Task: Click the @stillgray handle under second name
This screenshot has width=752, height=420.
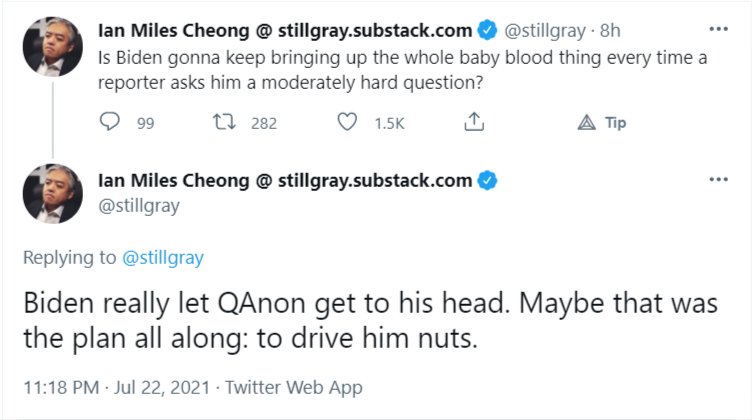Action: point(140,204)
